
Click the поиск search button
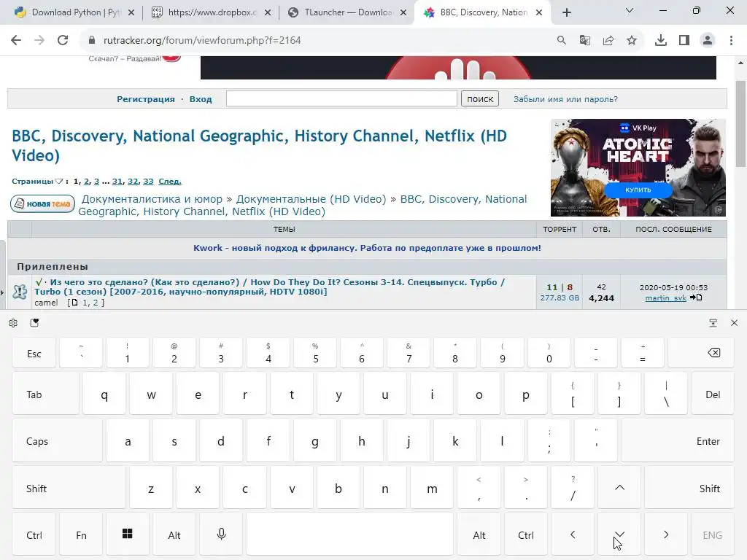tap(480, 98)
